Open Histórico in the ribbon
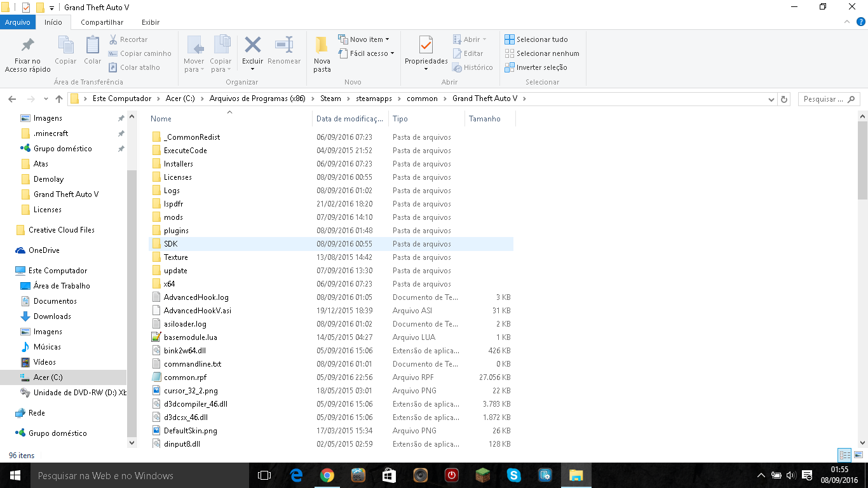Image resolution: width=868 pixels, height=488 pixels. point(473,67)
